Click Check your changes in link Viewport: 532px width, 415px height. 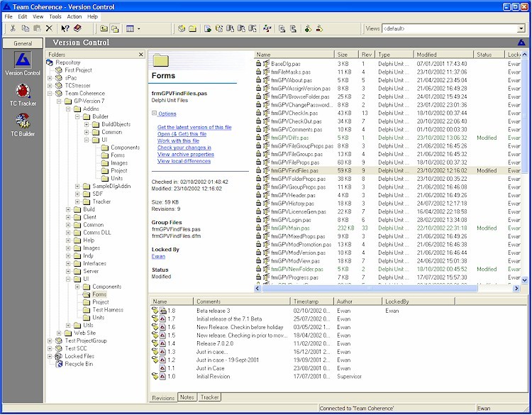click(184, 148)
